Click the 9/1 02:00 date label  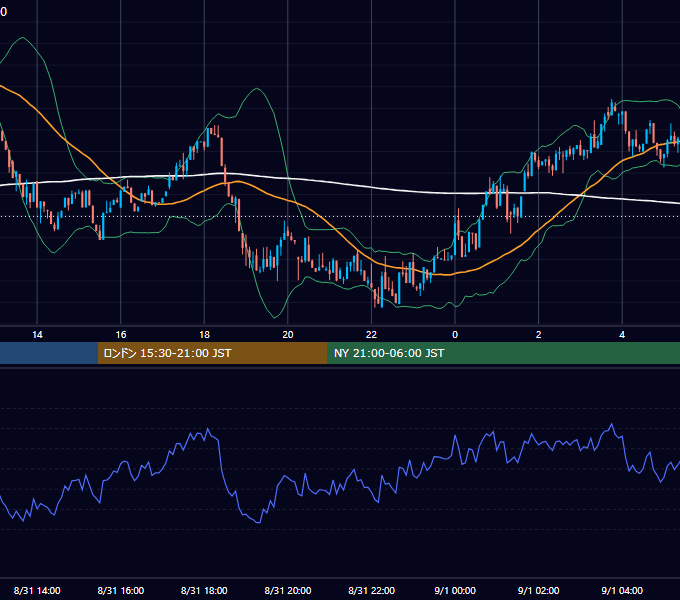[x=539, y=591]
